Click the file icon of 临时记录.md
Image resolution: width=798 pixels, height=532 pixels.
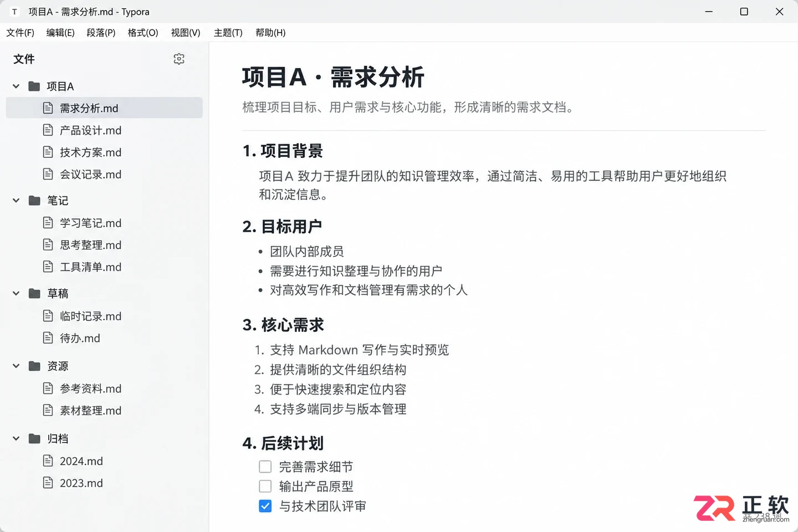48,316
